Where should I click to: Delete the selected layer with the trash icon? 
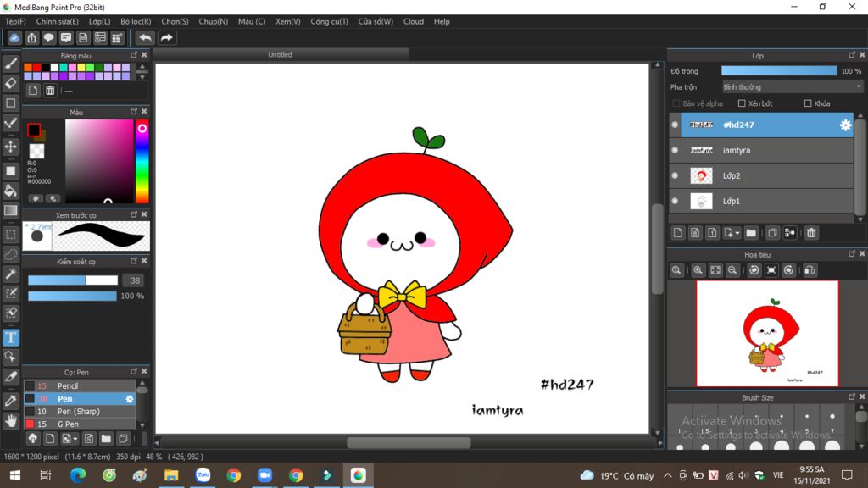click(811, 233)
